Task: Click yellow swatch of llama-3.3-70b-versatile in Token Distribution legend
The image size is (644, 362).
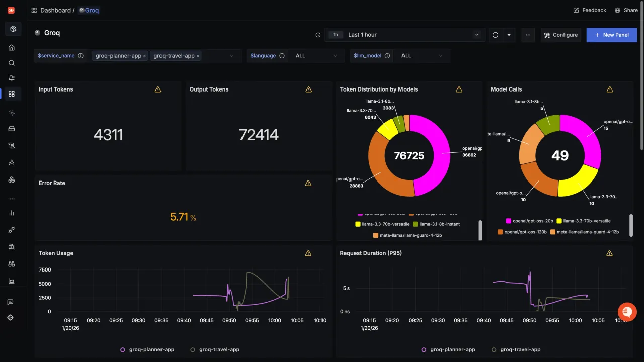Action: (358, 224)
